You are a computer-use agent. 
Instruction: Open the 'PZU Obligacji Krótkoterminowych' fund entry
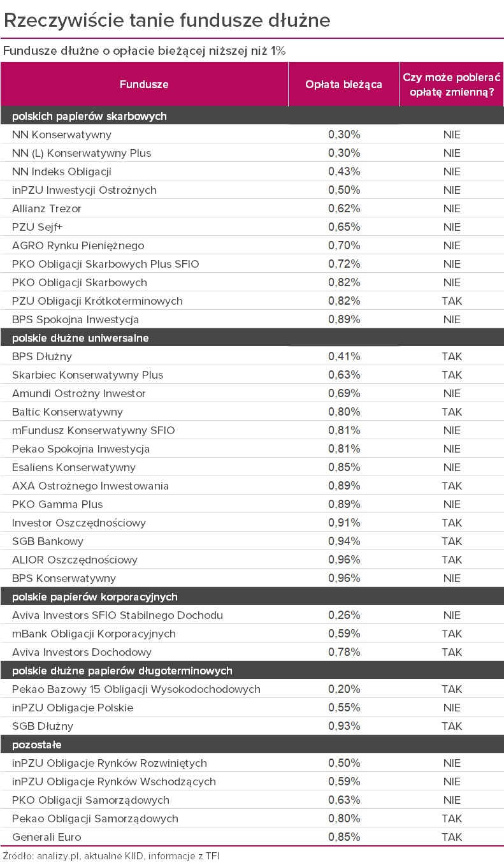pyautogui.click(x=97, y=301)
